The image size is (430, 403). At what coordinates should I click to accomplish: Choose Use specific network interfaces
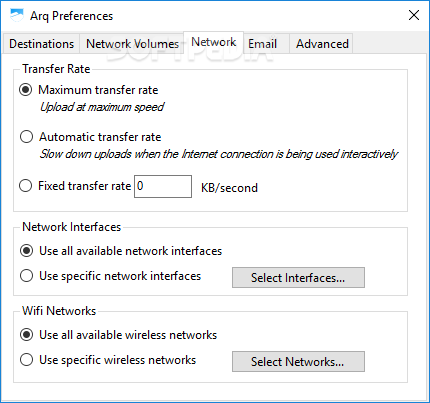(x=26, y=276)
